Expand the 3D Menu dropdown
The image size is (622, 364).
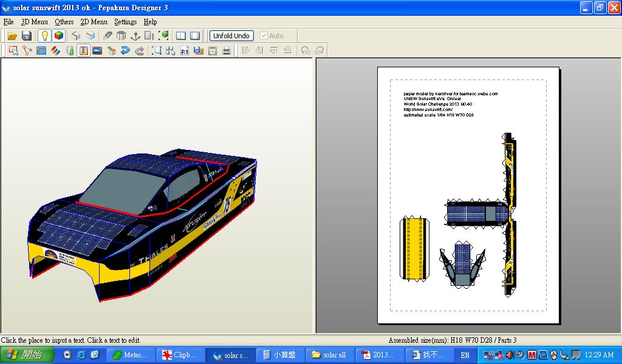coord(34,22)
